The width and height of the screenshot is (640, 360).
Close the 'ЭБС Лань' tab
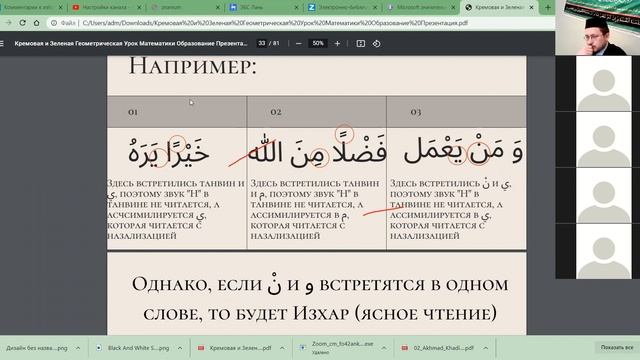pos(296,7)
